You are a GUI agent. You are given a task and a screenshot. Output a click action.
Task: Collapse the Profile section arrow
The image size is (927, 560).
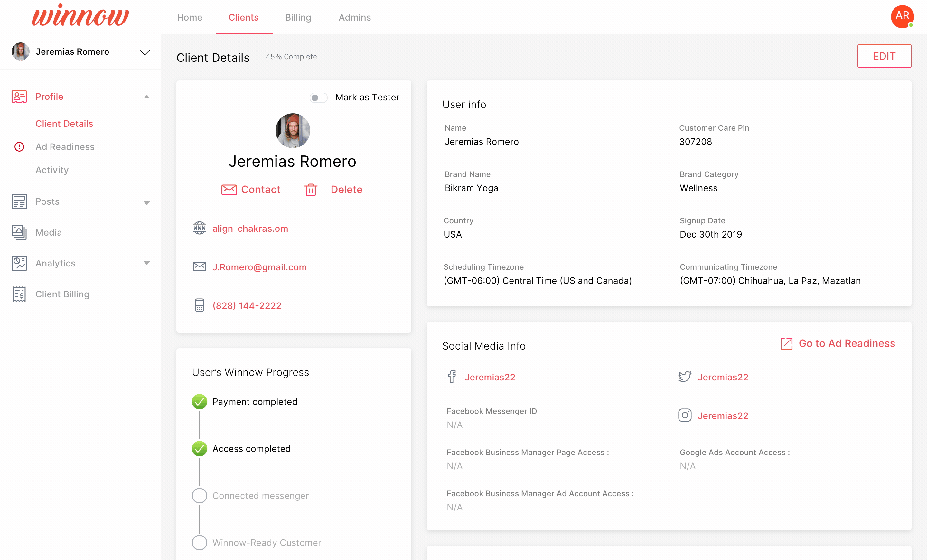point(147,97)
